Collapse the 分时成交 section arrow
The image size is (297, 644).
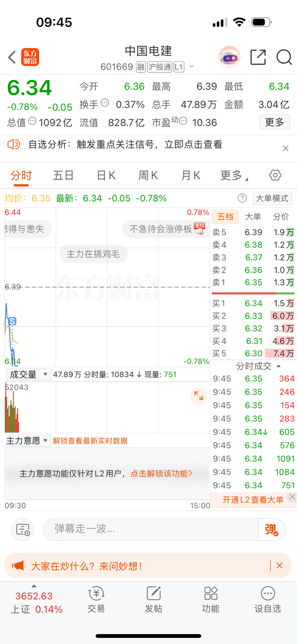click(278, 366)
